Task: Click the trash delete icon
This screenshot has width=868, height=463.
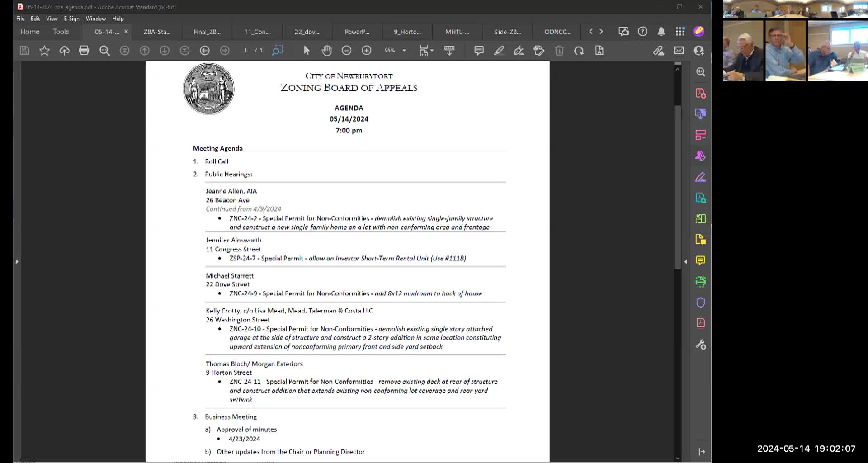Action: click(x=559, y=51)
